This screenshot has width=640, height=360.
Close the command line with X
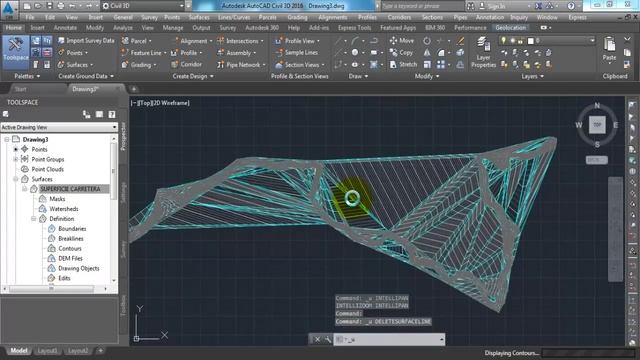[317, 339]
